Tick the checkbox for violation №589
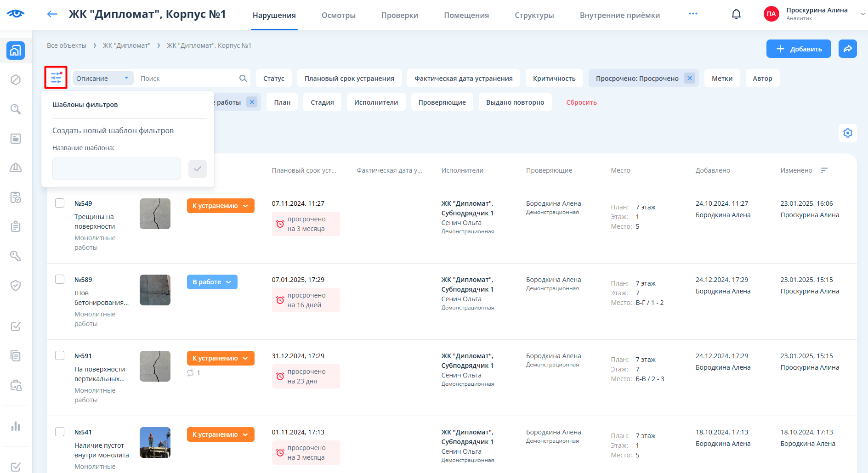This screenshot has width=868, height=473. point(60,279)
